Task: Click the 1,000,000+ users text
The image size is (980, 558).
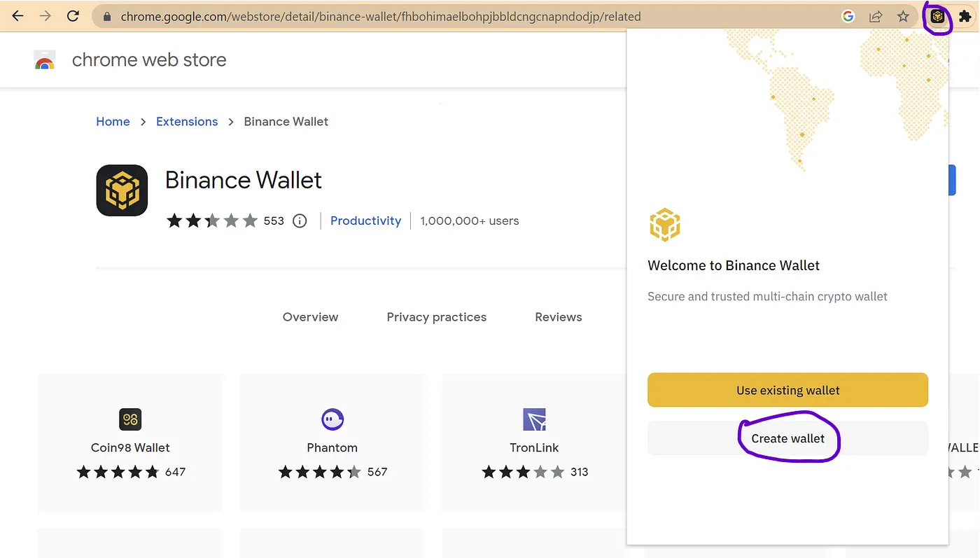Action: 470,221
